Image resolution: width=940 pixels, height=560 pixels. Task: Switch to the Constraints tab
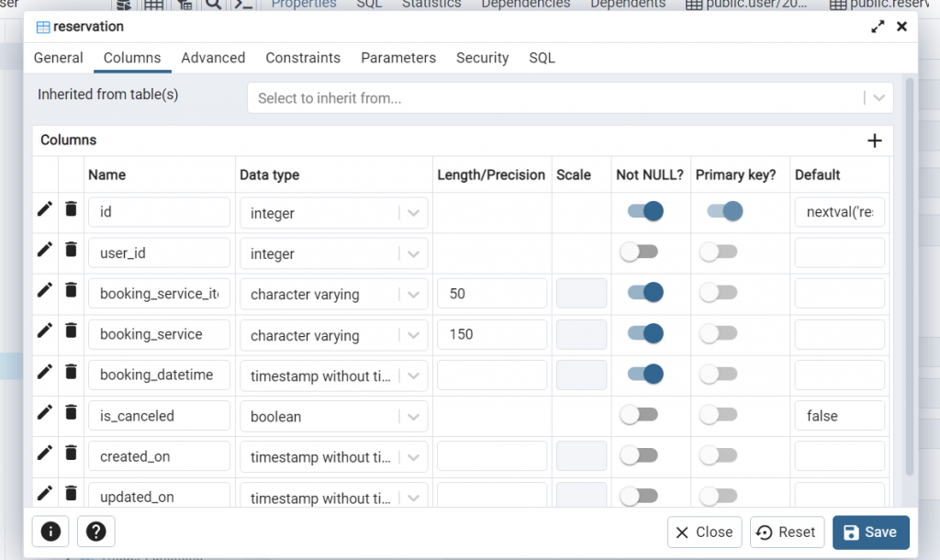(x=303, y=58)
